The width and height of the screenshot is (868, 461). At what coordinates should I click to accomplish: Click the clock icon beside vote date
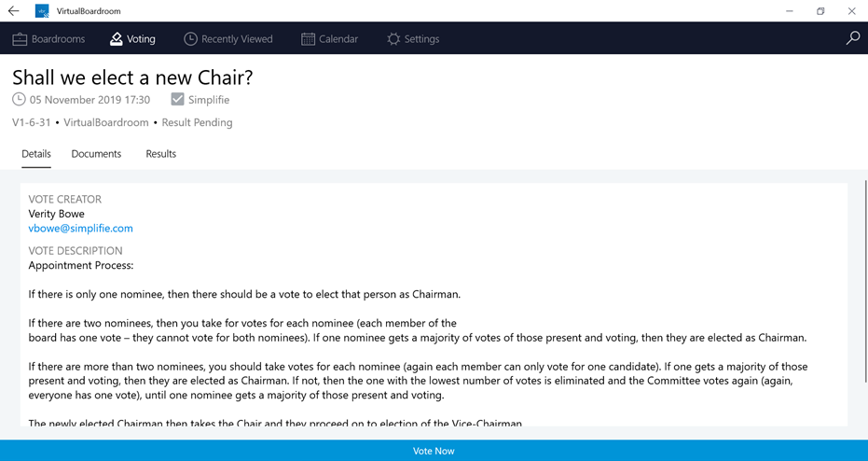click(x=19, y=99)
